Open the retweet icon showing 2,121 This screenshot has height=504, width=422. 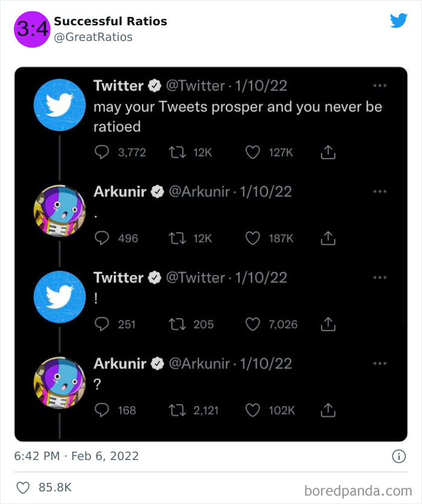tap(177, 410)
